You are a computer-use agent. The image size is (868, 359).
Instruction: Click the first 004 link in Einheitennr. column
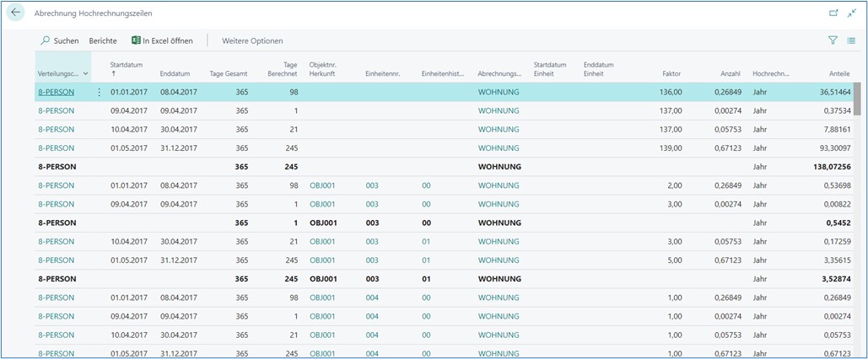pos(372,297)
